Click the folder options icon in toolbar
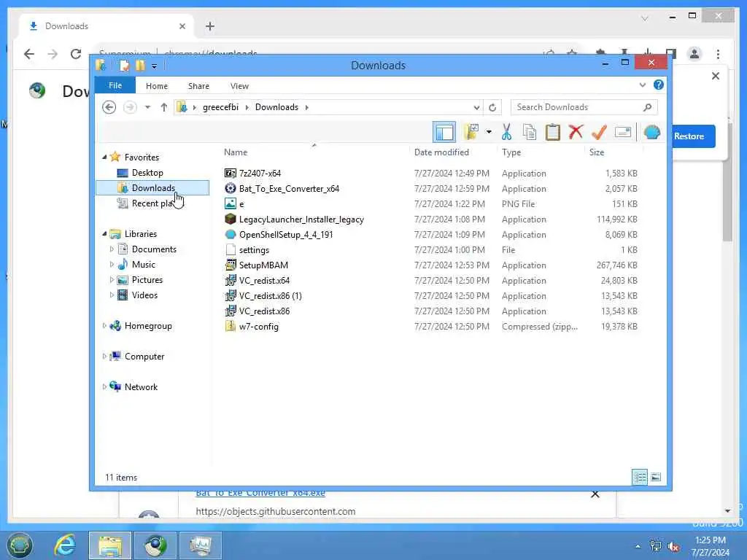 click(x=471, y=132)
